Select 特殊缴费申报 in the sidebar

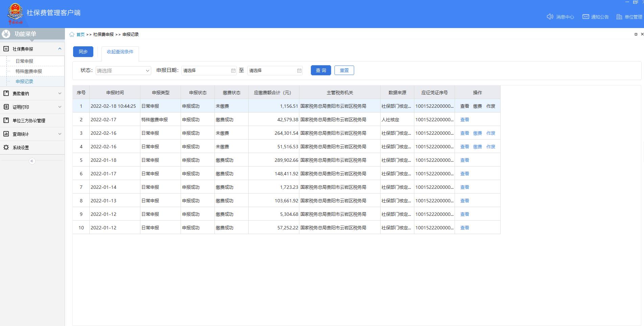tap(29, 71)
